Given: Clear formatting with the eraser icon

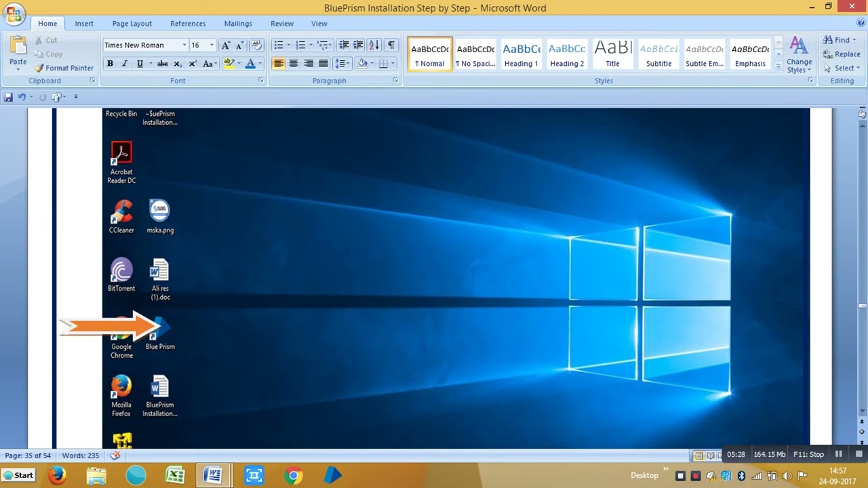Looking at the screenshot, I should [x=256, y=45].
